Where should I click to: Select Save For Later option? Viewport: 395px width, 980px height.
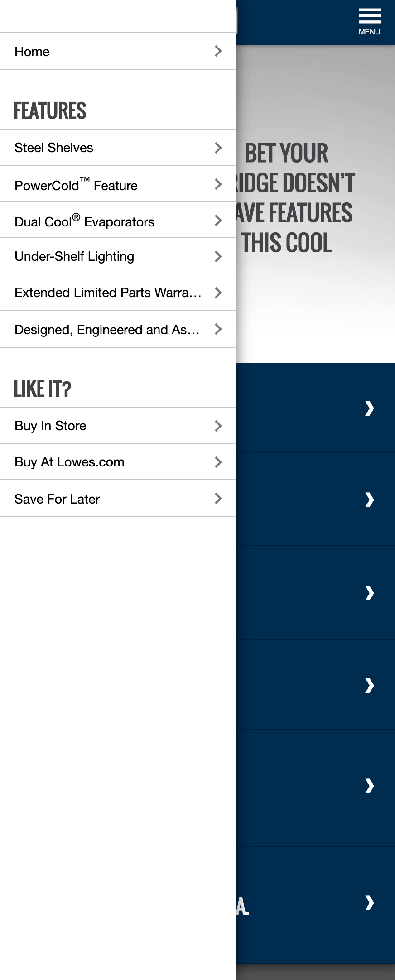[x=118, y=499]
